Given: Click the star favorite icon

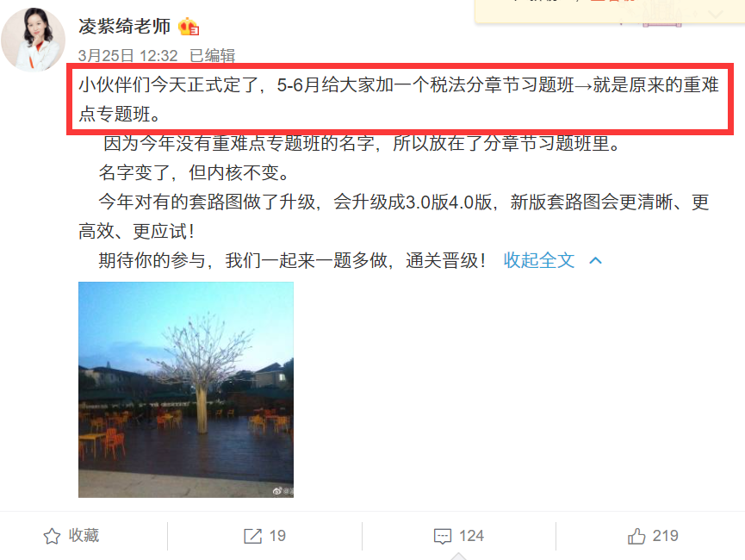Looking at the screenshot, I should pos(52,536).
